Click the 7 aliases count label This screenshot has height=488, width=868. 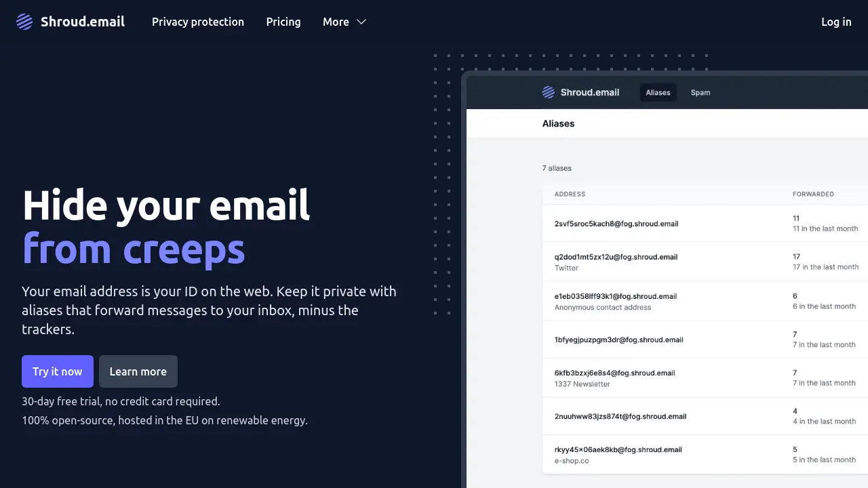557,168
